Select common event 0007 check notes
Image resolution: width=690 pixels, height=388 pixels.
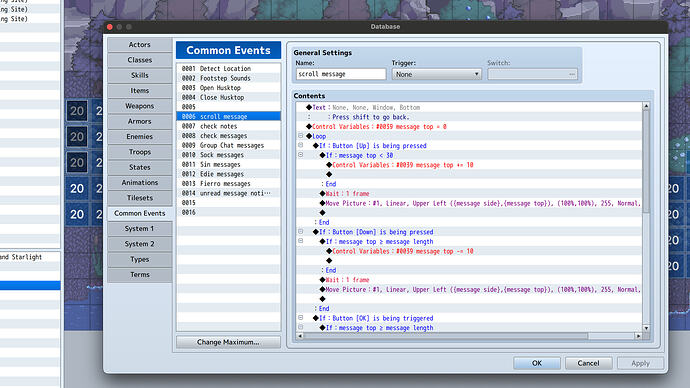[228, 126]
